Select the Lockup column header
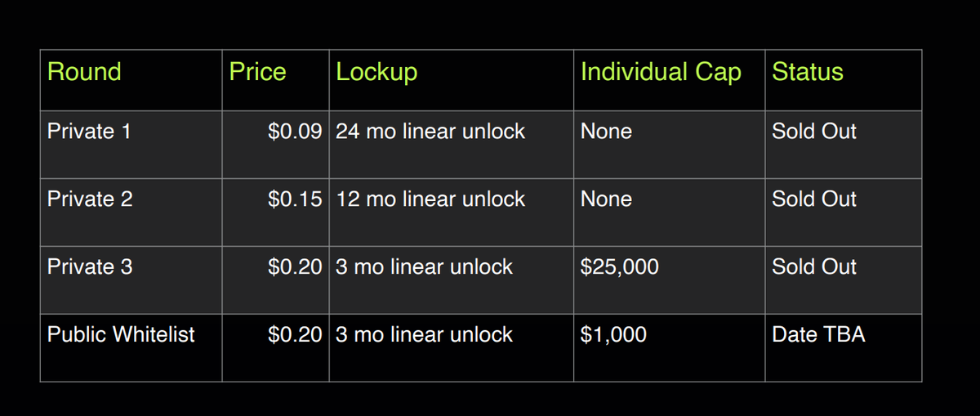This screenshot has height=416, width=980. point(376,72)
